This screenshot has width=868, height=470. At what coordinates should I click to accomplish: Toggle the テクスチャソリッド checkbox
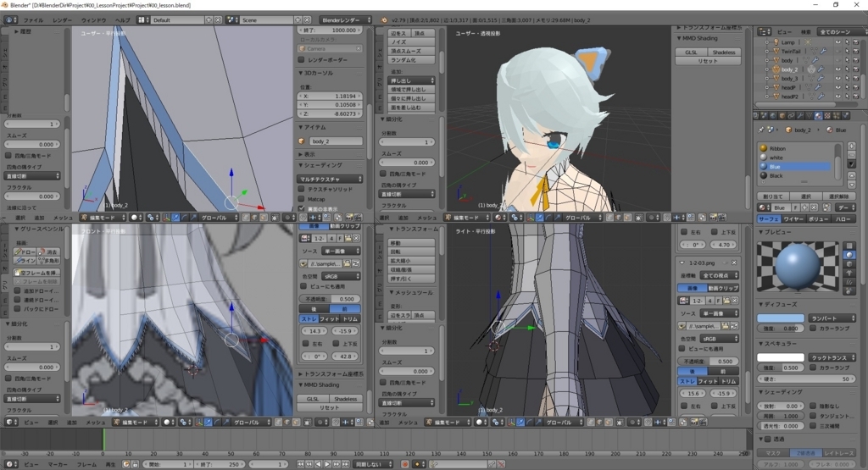click(x=302, y=189)
